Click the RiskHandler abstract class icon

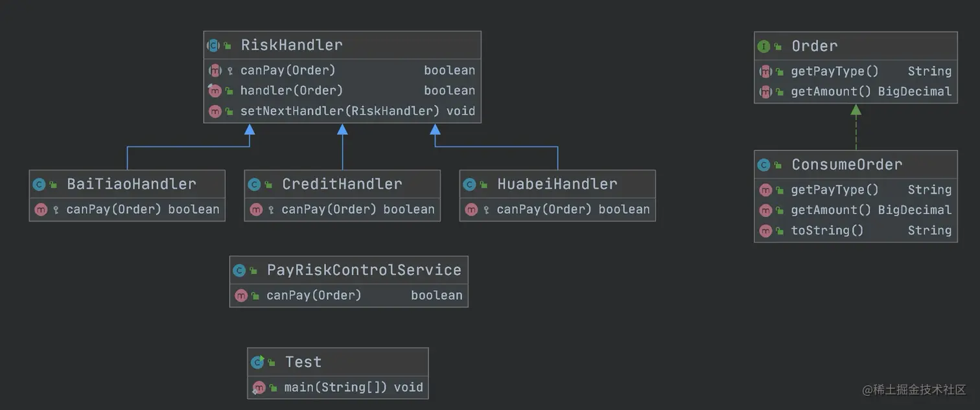[x=213, y=45]
